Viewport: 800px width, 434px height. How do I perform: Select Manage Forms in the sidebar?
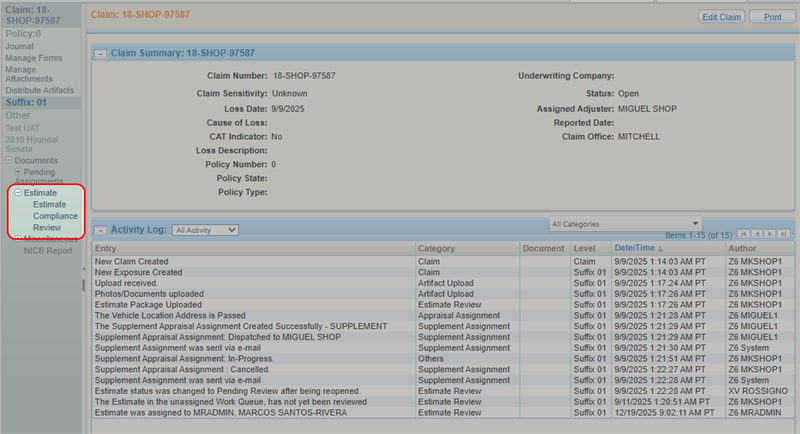tap(34, 58)
